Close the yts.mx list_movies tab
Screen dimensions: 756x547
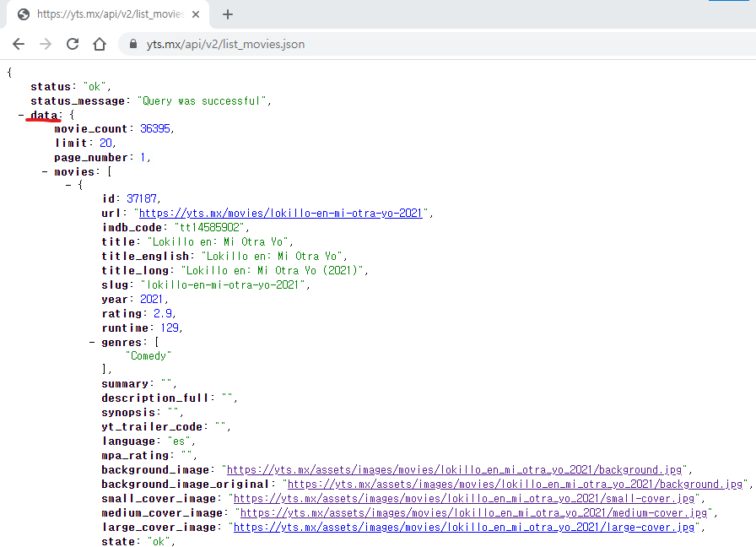[195, 14]
